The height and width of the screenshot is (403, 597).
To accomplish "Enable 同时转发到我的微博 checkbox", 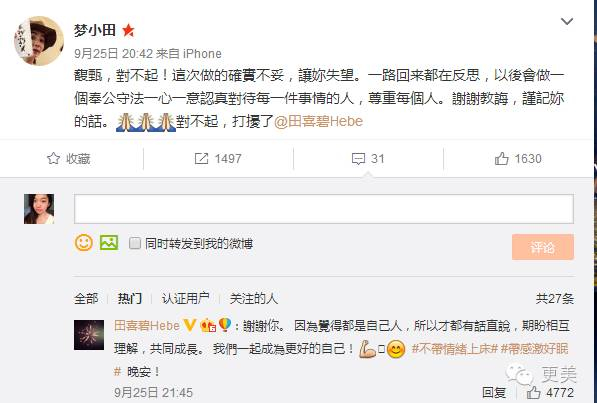I will [x=135, y=243].
